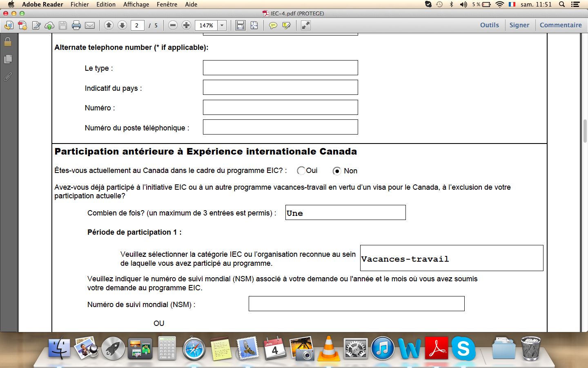
Task: Click the zoom out minus button
Action: 173,25
